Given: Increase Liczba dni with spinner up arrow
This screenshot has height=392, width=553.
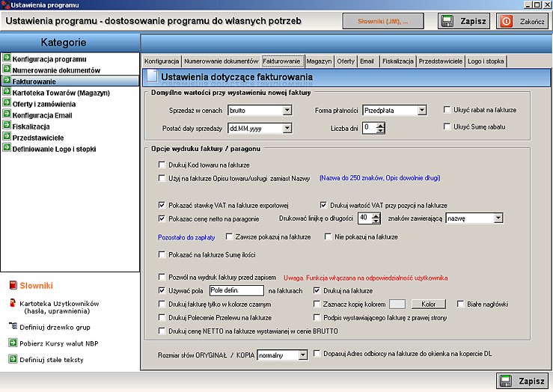Looking at the screenshot, I should (380, 125).
